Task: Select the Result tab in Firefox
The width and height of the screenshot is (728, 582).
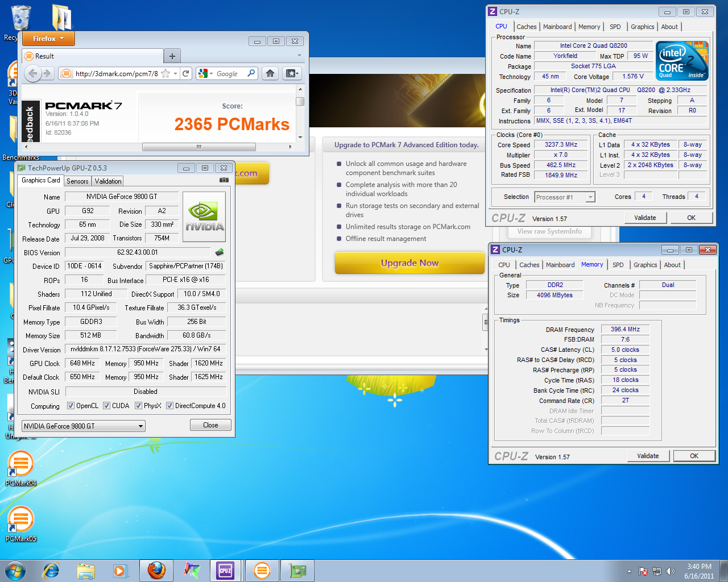Action: click(93, 56)
